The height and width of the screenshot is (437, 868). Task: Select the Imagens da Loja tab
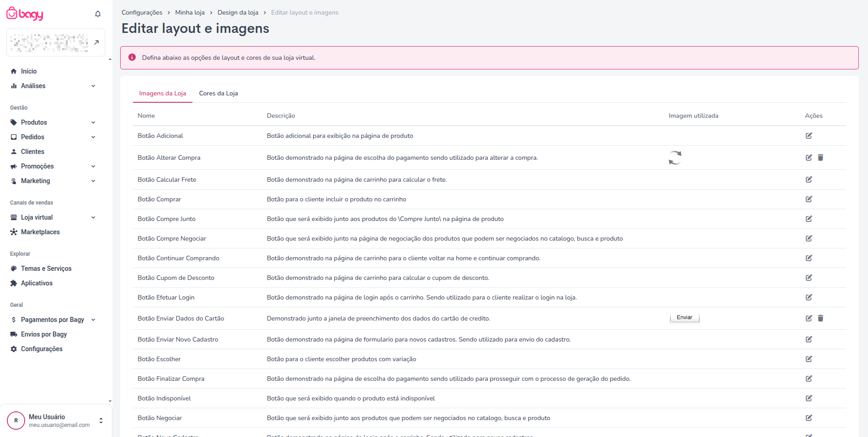point(162,93)
